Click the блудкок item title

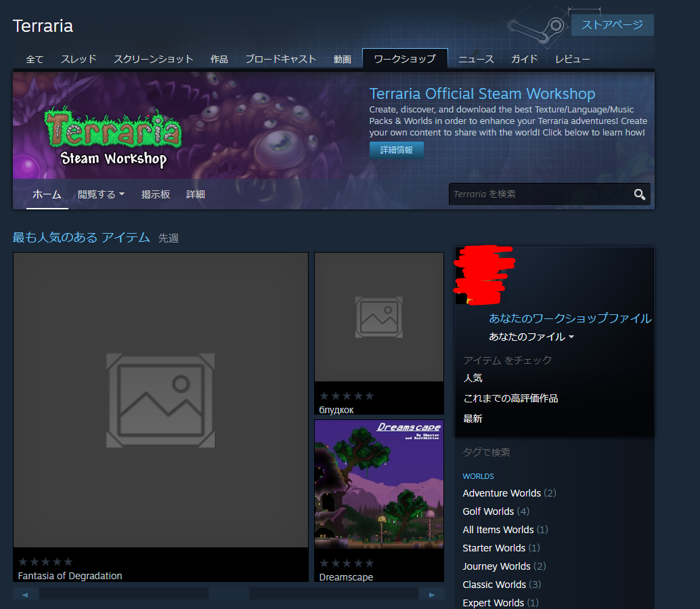(336, 410)
